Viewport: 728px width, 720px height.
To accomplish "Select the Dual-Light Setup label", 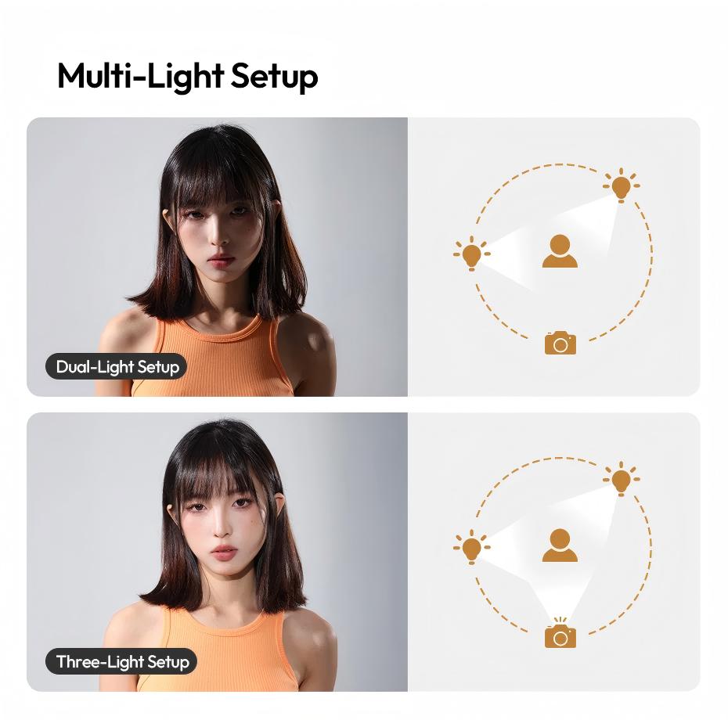I will (116, 367).
